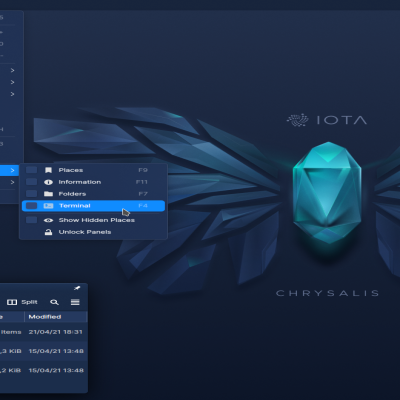
Task: Tick the checkbox for Terminal panel
Action: click(32, 206)
